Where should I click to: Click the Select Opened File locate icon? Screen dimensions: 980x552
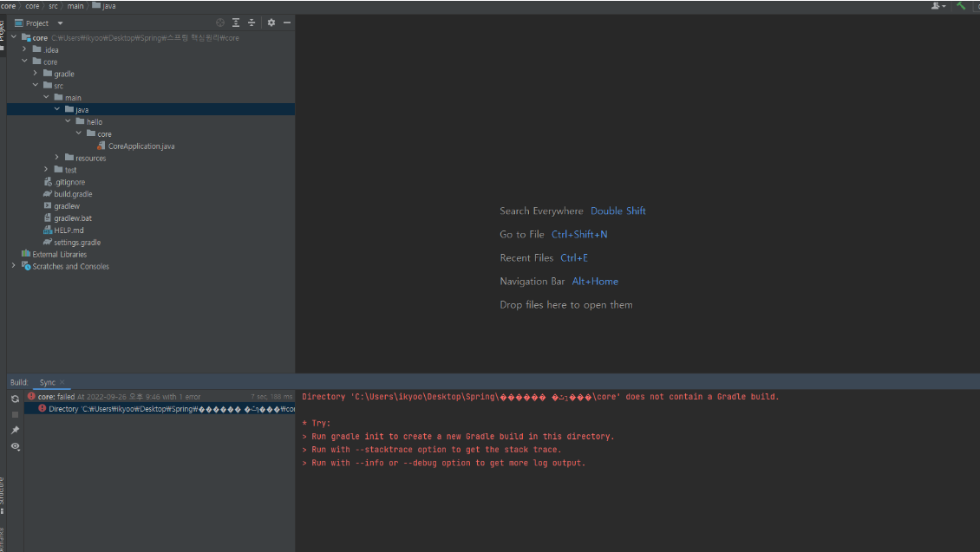220,23
